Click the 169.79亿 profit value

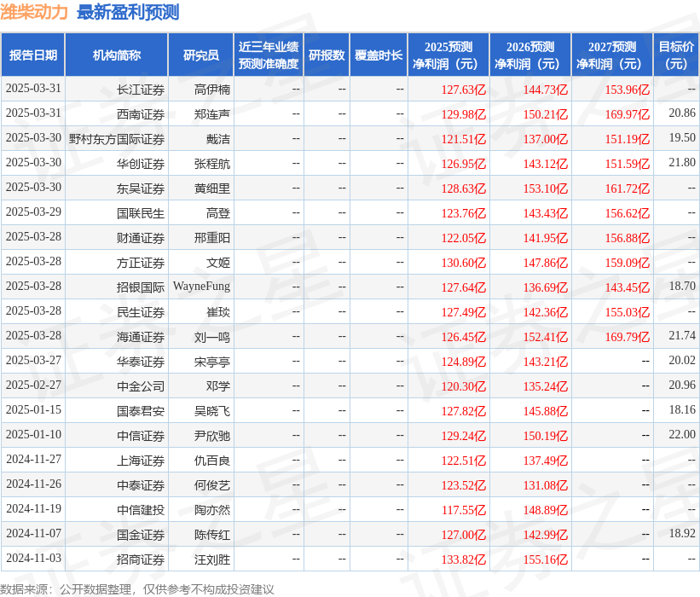[x=628, y=337]
